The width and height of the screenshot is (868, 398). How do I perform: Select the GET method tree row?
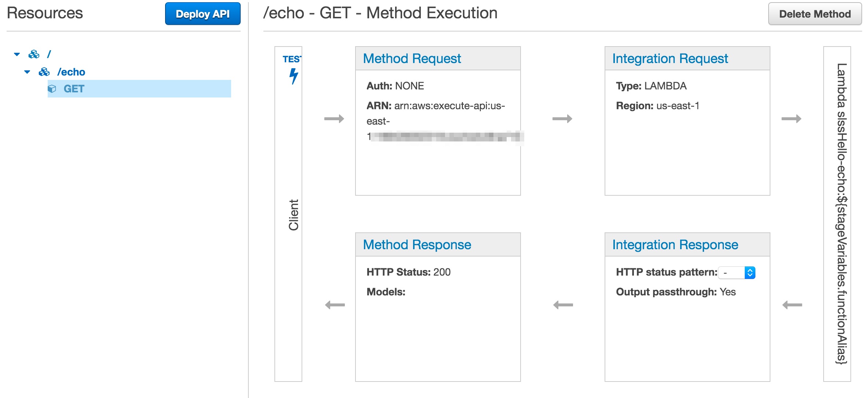pos(139,89)
